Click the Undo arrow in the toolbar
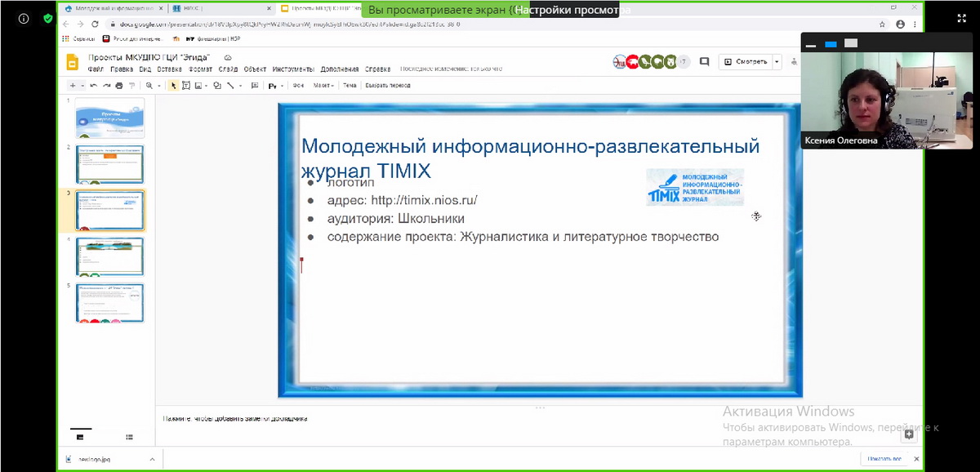 pyautogui.click(x=94, y=86)
